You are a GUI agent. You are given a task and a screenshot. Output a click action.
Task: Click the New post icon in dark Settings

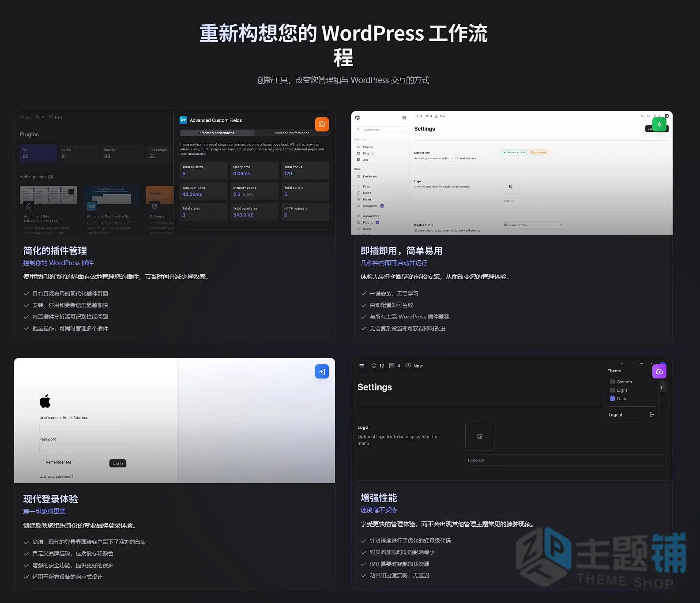(x=408, y=366)
